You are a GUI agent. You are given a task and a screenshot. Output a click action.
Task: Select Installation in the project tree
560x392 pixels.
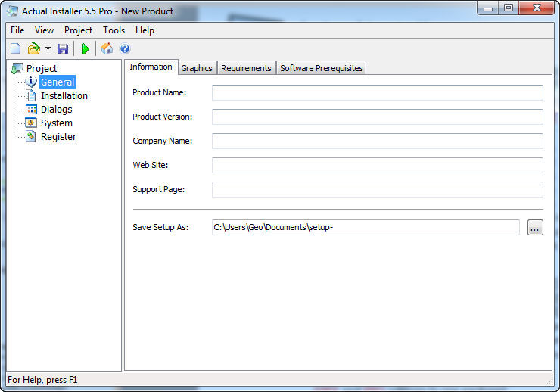coord(64,95)
